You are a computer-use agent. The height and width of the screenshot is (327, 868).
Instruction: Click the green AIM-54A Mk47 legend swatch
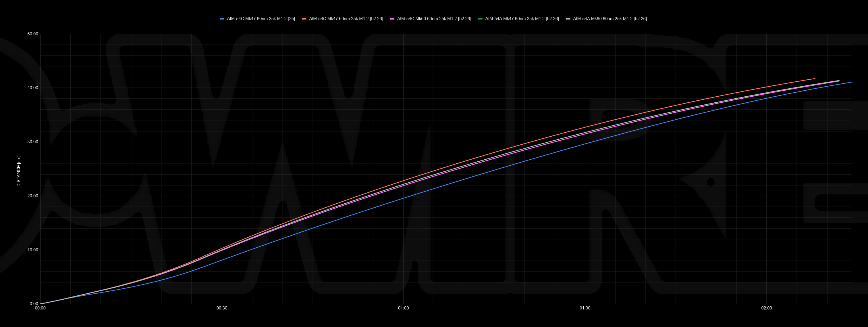tap(480, 19)
